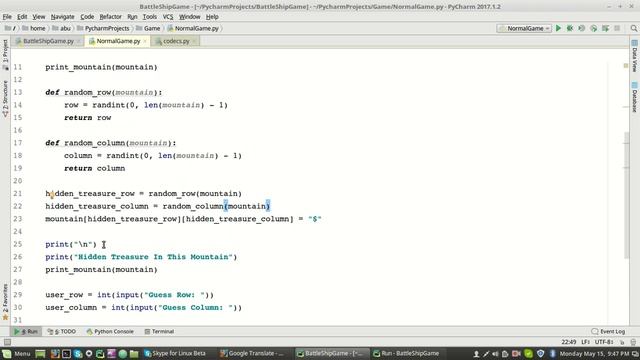Click the stop process square icon
This screenshot has height=360, width=640.
617,28
